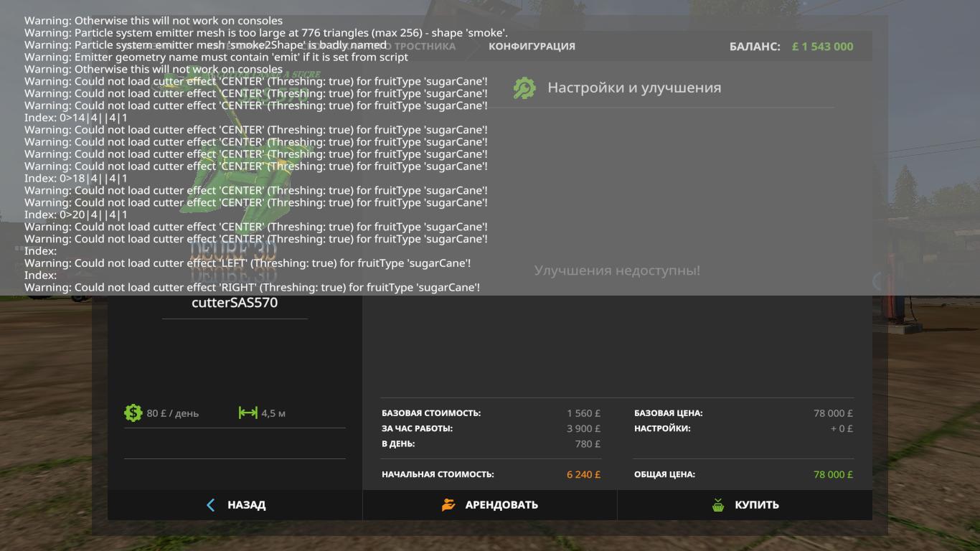Click the НАСТРОЙКИ price row showing + 0 £
This screenshot has width=980, height=551.
point(743,428)
